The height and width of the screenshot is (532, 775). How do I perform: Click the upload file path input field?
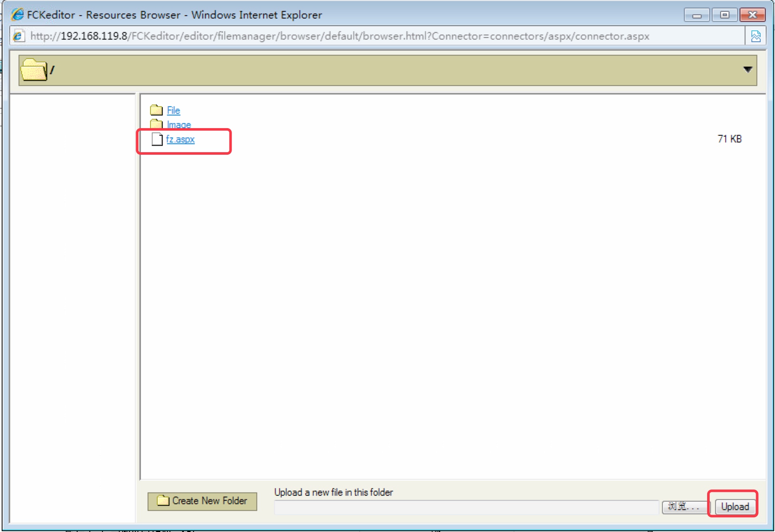(466, 507)
